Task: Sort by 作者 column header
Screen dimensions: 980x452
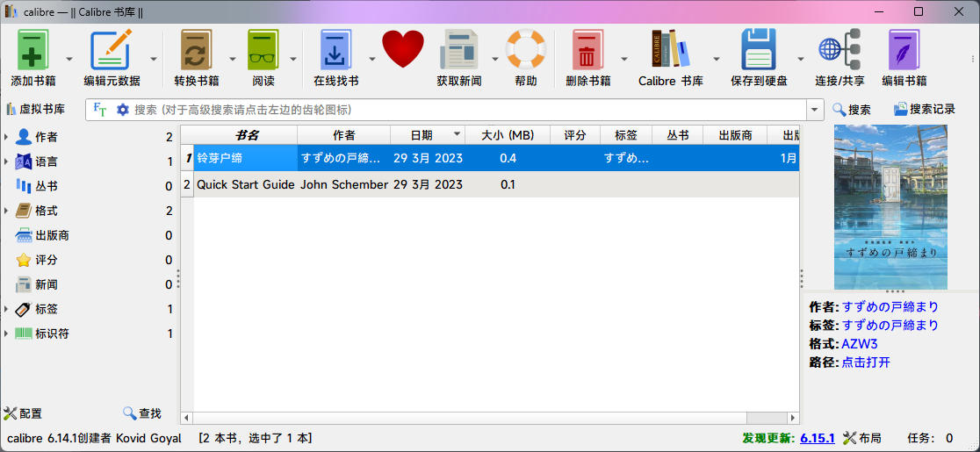Action: (x=343, y=135)
